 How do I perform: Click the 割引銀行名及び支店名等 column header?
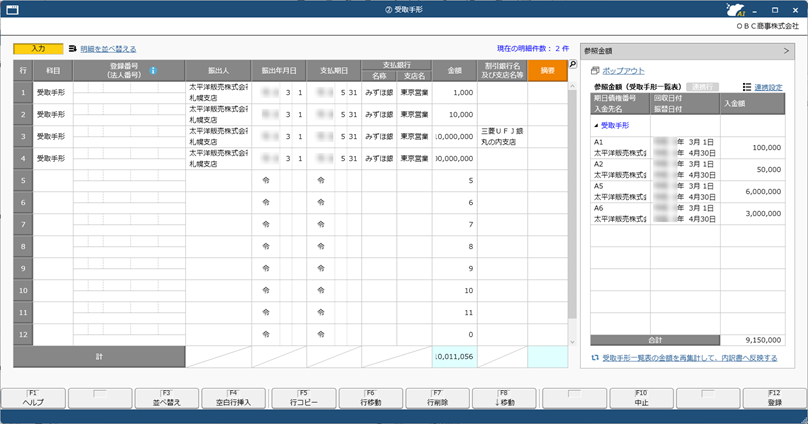(502, 71)
